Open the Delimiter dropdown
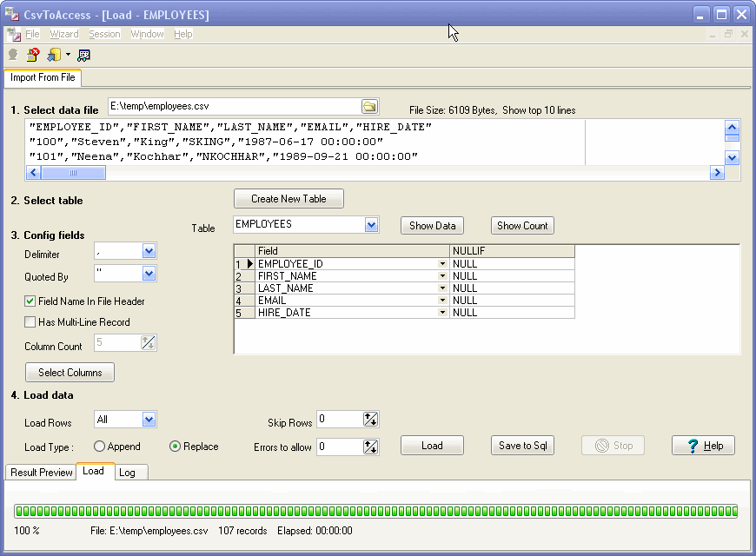The image size is (756, 556). pos(149,251)
